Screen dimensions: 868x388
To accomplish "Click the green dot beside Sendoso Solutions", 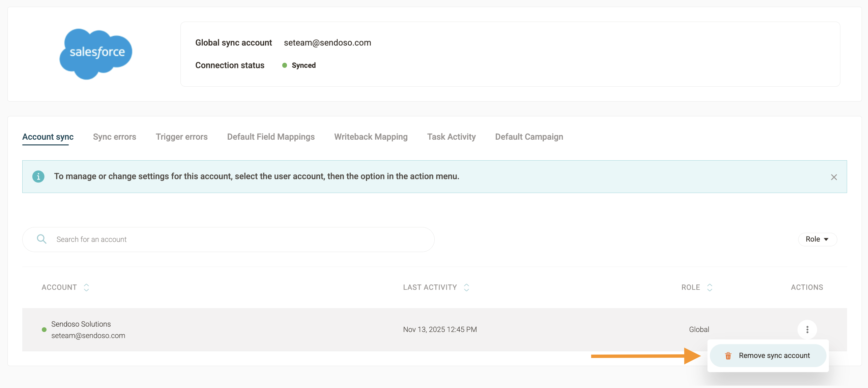I will 44,330.
